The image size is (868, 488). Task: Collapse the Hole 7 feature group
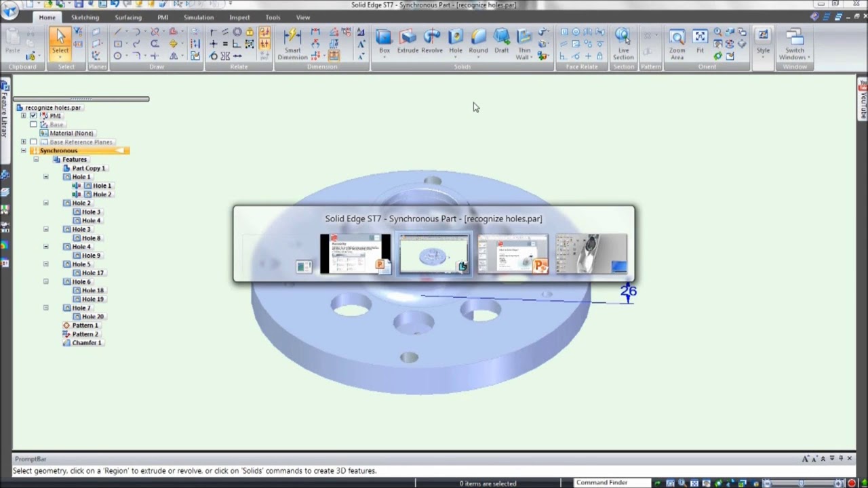[x=46, y=308]
